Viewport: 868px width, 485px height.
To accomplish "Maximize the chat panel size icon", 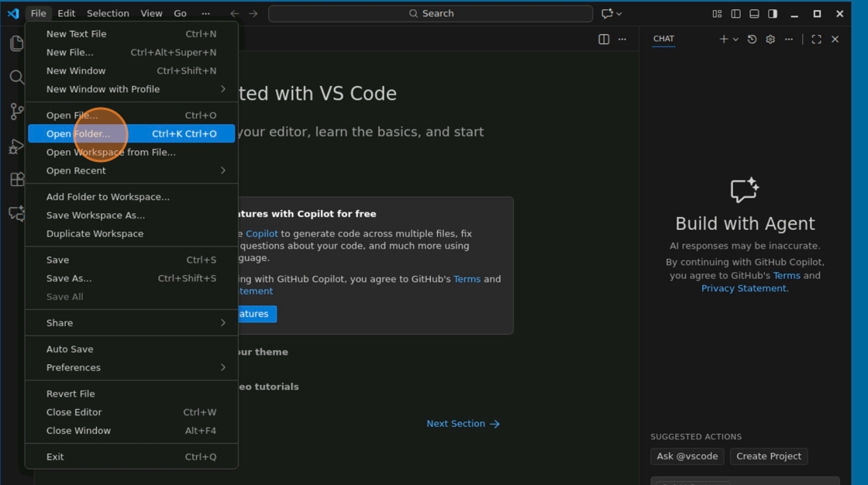I will 817,40.
